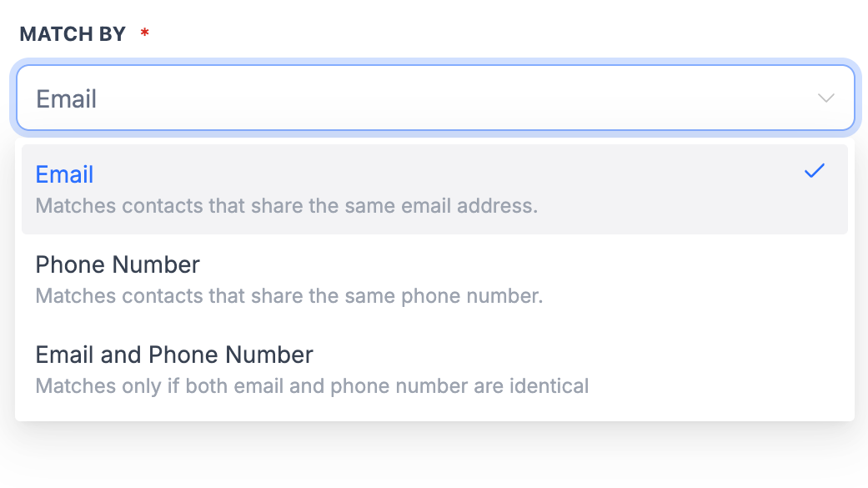The image size is (868, 488).
Task: Select the Email option in the list
Action: click(434, 189)
